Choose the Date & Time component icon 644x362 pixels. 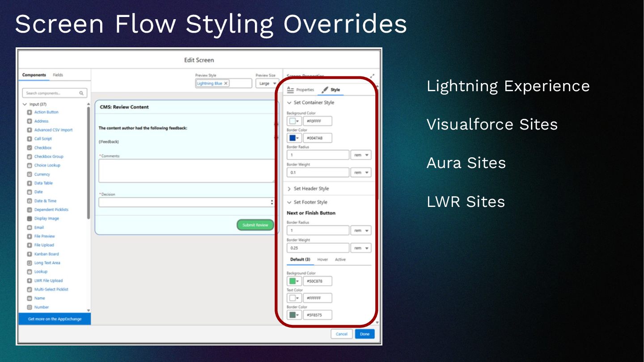point(30,201)
